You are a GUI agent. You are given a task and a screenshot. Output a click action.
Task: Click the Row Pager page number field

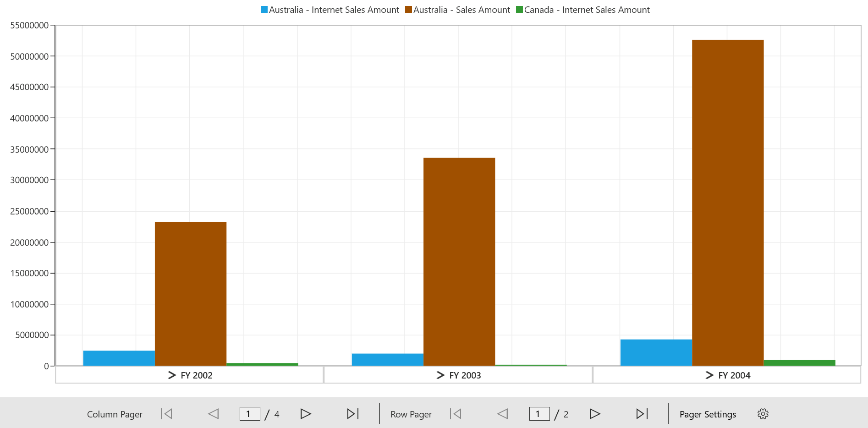click(x=539, y=414)
